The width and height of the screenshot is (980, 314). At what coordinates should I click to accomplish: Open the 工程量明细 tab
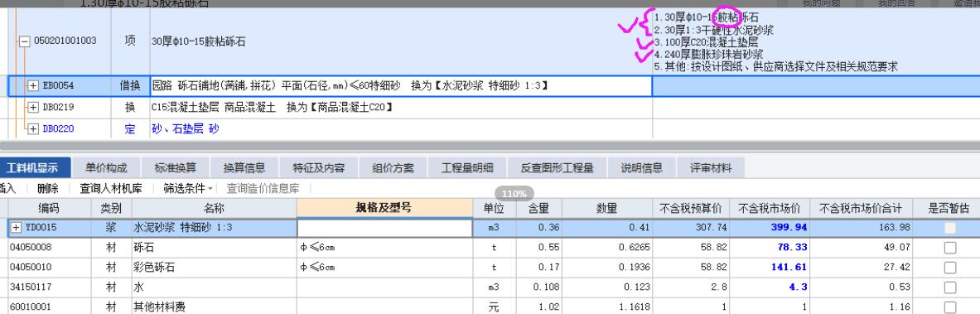(467, 167)
